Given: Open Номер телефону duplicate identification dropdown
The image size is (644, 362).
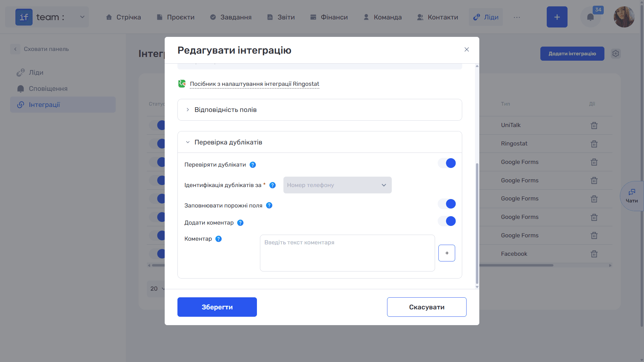Looking at the screenshot, I should tap(337, 185).
